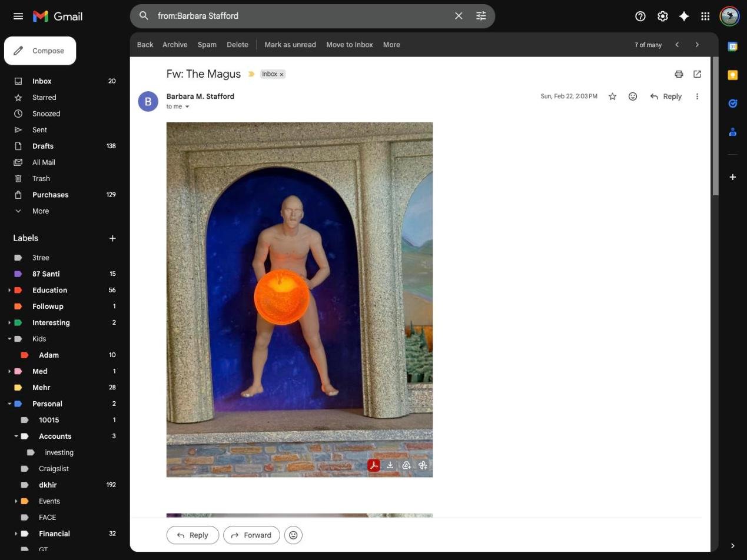Screen dimensions: 747x560
Task: Expand the Interesting label
Action: [x=9, y=322]
